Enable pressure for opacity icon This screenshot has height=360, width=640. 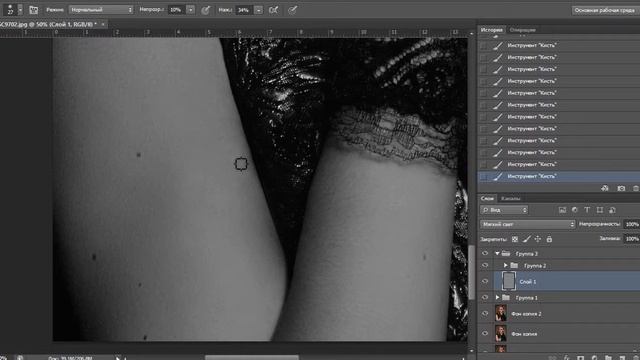point(206,10)
